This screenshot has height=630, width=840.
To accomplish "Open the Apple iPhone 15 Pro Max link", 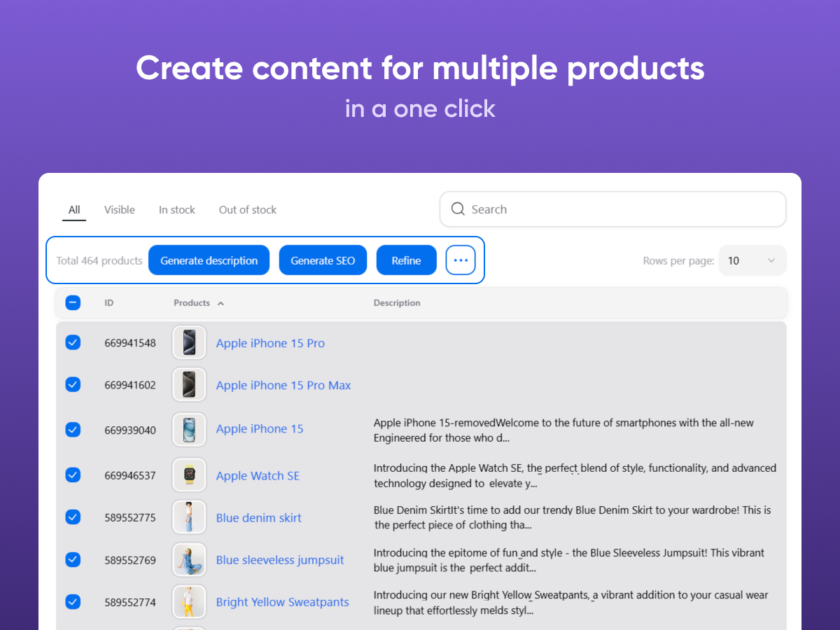I will tap(283, 385).
